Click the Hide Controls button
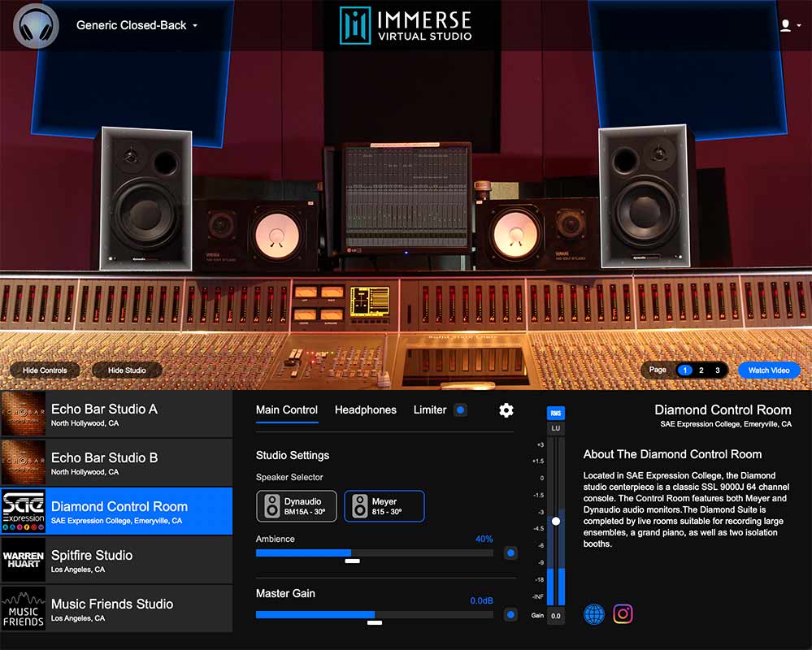Viewport: 812px width, 650px height. [x=44, y=370]
